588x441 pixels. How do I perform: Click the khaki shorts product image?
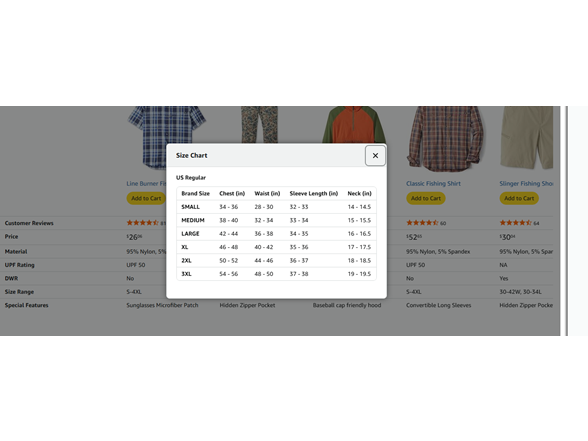tap(526, 137)
